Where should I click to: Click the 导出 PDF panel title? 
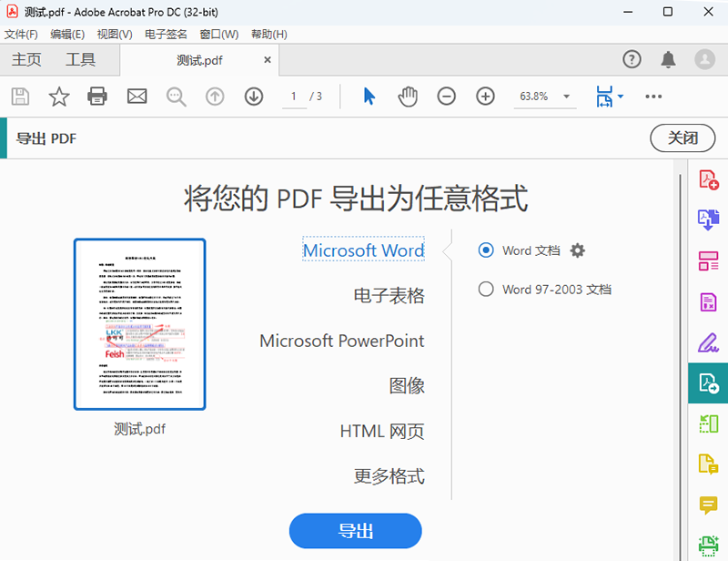coord(46,138)
